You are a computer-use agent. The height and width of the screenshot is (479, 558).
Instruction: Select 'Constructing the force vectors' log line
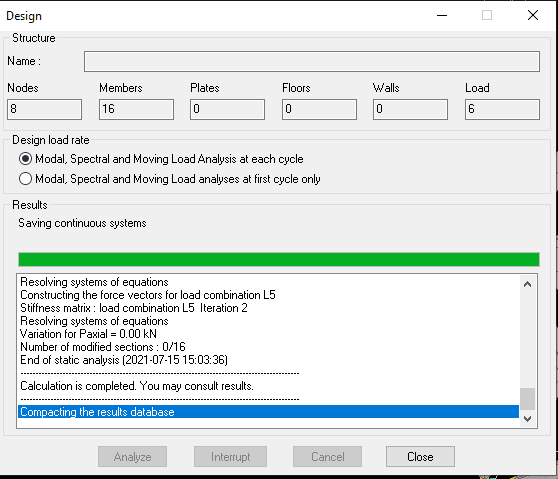268,295
